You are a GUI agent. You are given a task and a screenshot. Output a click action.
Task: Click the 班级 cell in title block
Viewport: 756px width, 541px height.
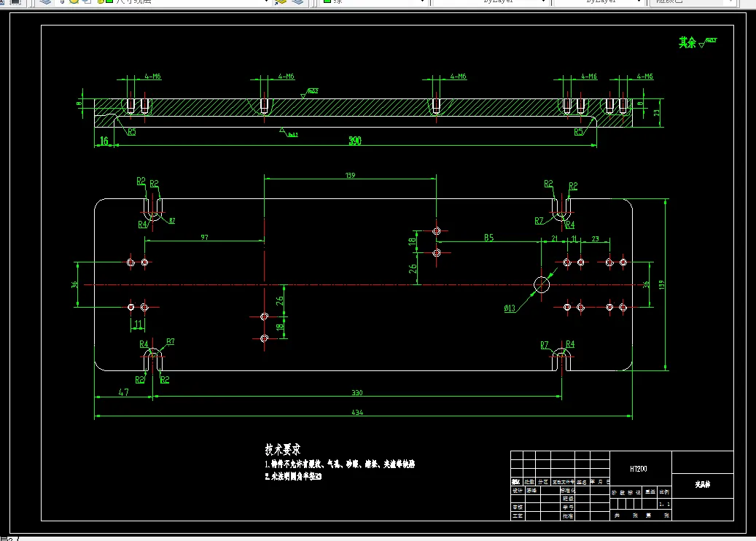coord(567,499)
